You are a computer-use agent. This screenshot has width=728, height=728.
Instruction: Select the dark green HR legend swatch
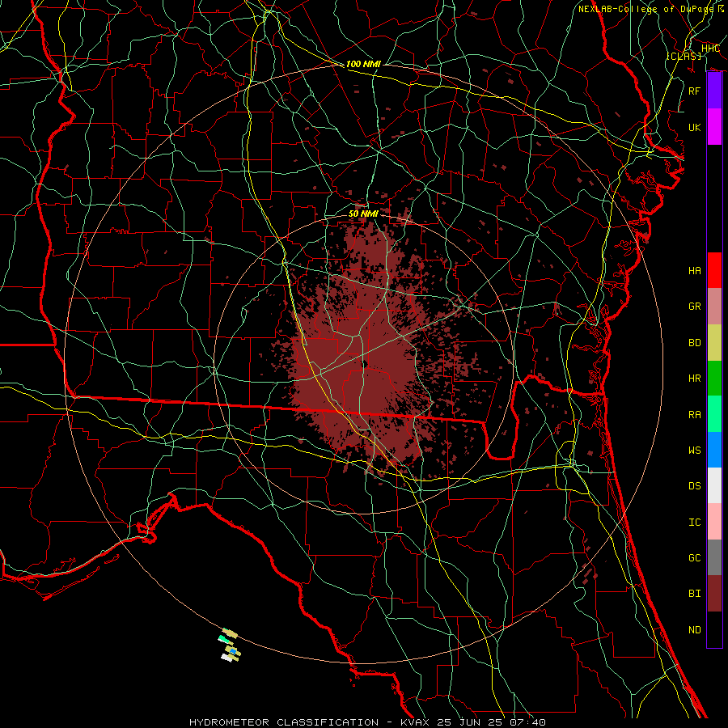(x=714, y=379)
